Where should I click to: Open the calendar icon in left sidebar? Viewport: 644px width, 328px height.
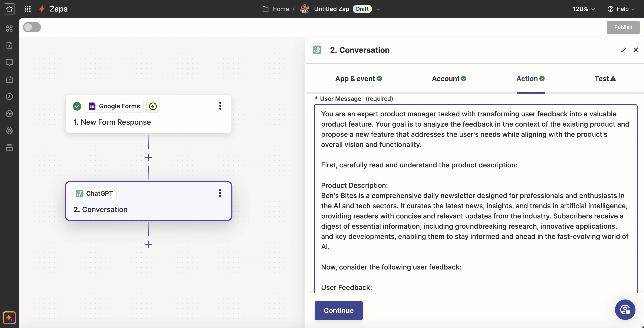click(9, 79)
